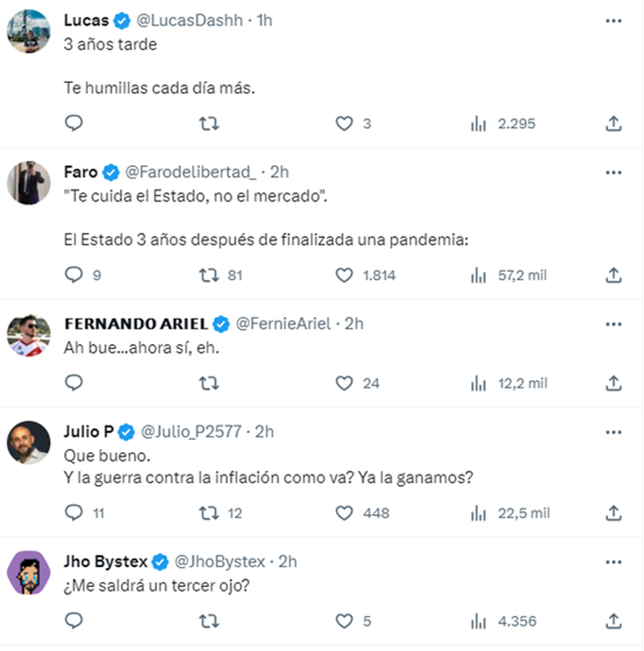Click Lucas's profile avatar

click(x=29, y=31)
